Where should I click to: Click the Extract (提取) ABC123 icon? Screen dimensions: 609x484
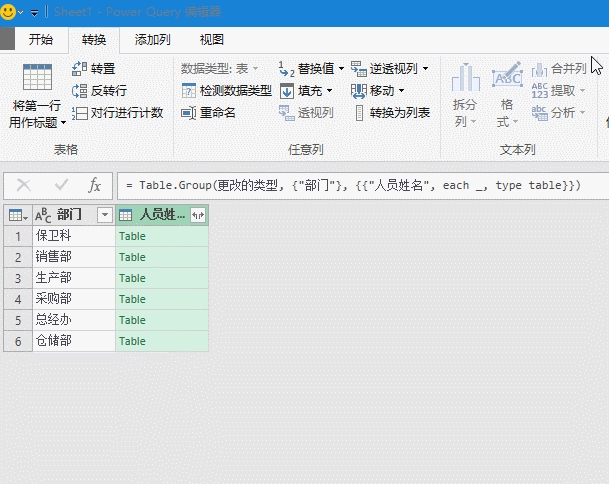[539, 91]
